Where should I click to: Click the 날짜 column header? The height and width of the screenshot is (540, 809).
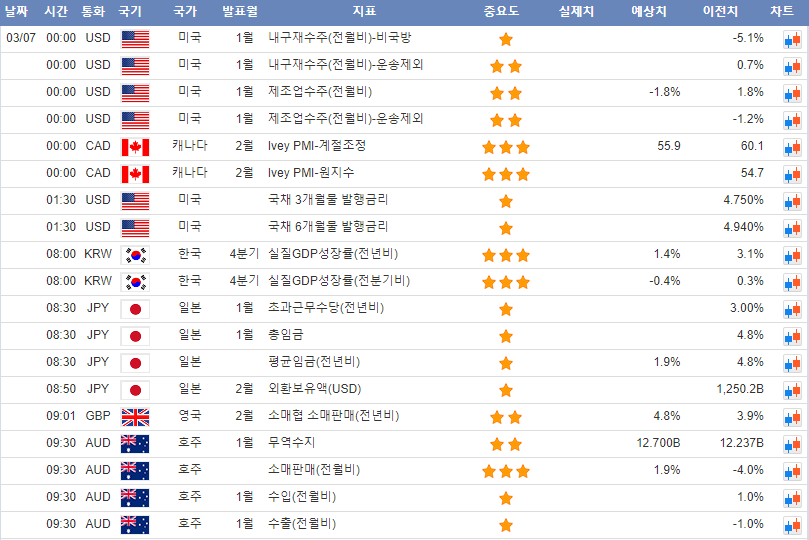[20, 12]
